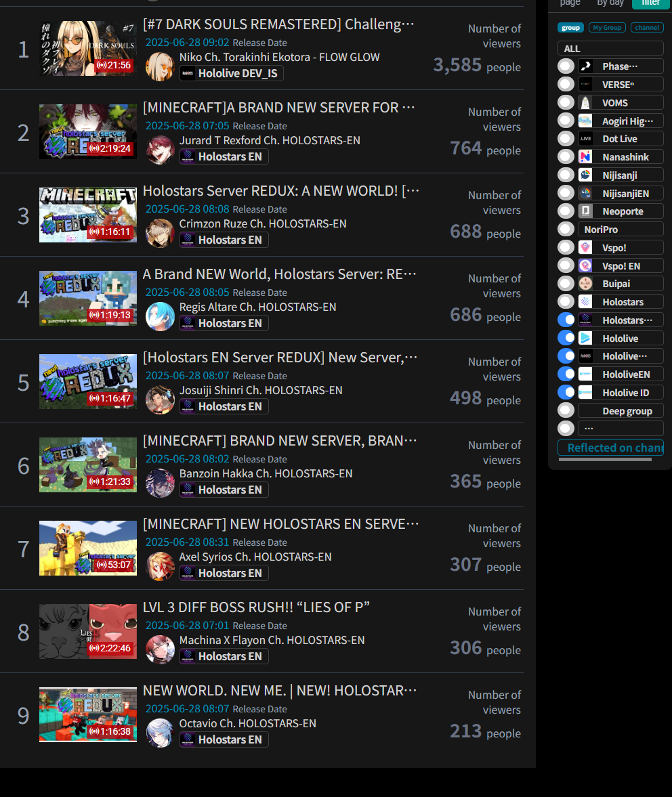672x797 pixels.
Task: Click Phase group logo icon
Action: pos(585,66)
